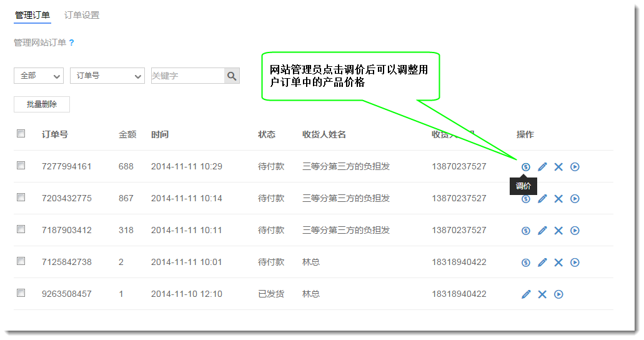Viewport: 644px width, 340px height.
Task: Delete order 7187903412 using X icon
Action: pyautogui.click(x=558, y=231)
